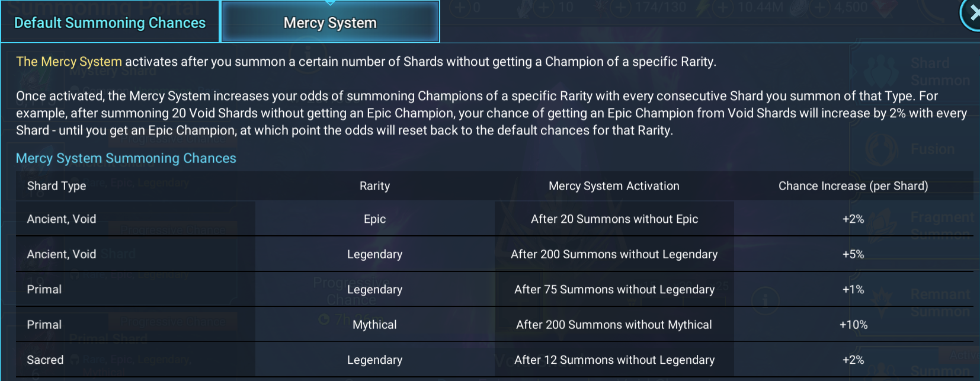Image resolution: width=980 pixels, height=381 pixels.
Task: Select After 200 Summons without Mythical cell
Action: (614, 325)
